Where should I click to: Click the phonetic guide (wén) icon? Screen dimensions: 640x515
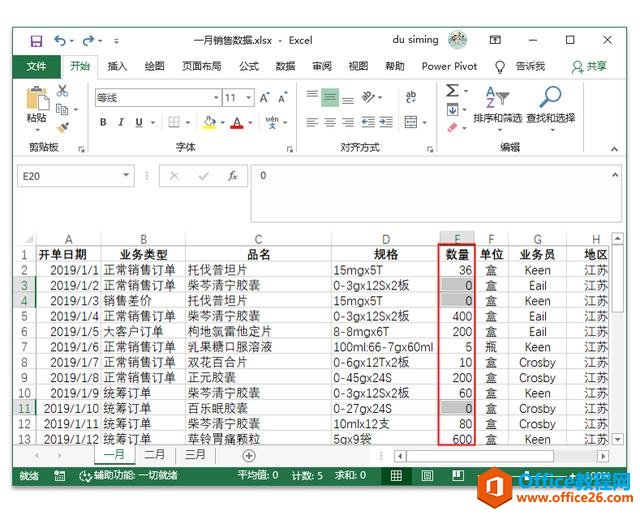coord(272,122)
